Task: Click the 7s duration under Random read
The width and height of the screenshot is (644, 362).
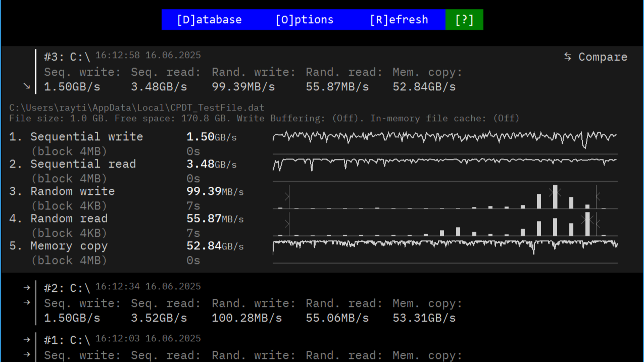Action: point(193,233)
